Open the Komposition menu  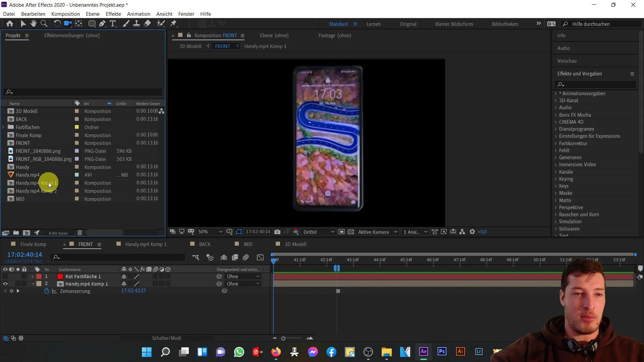(x=65, y=14)
